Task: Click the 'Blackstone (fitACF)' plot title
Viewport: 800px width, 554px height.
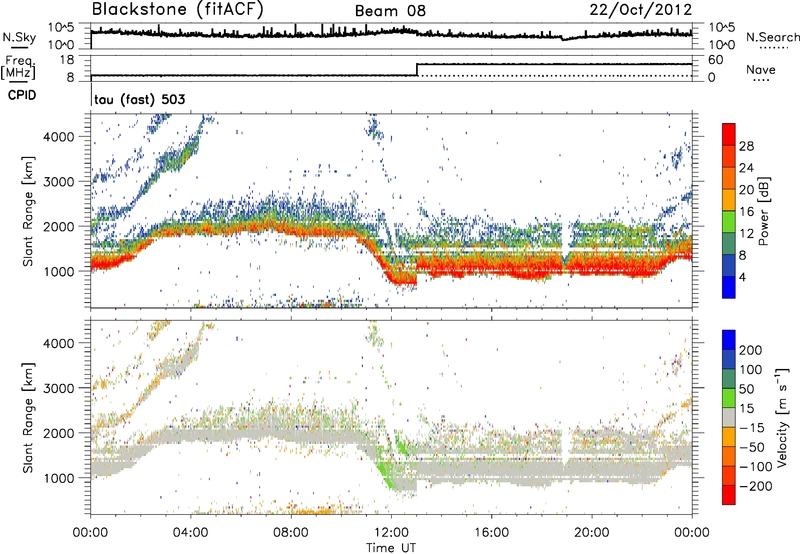Action: pyautogui.click(x=177, y=10)
